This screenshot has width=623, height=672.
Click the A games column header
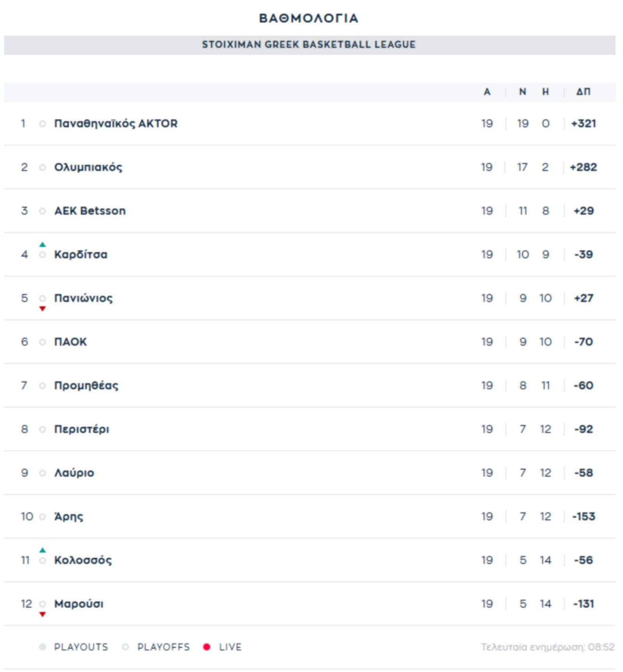tap(487, 92)
